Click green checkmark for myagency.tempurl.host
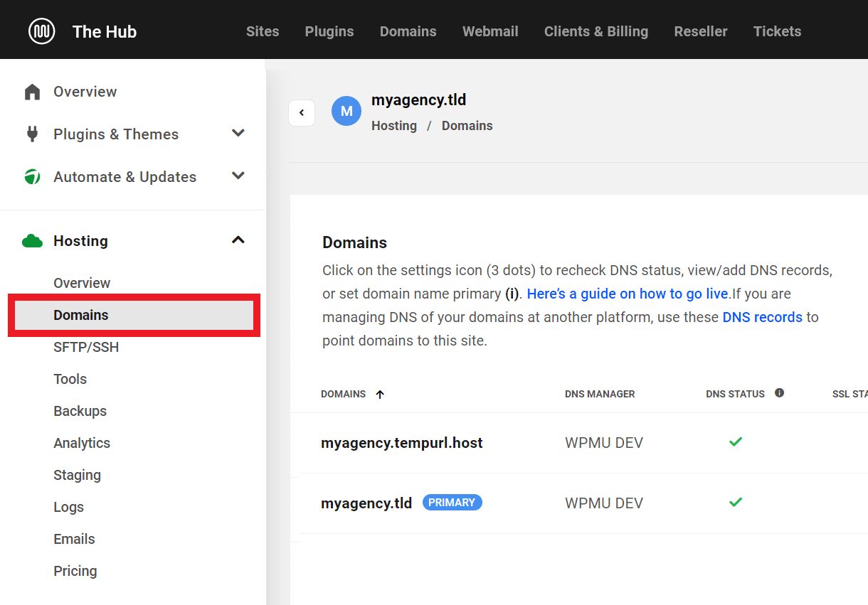868x605 pixels. coord(736,442)
